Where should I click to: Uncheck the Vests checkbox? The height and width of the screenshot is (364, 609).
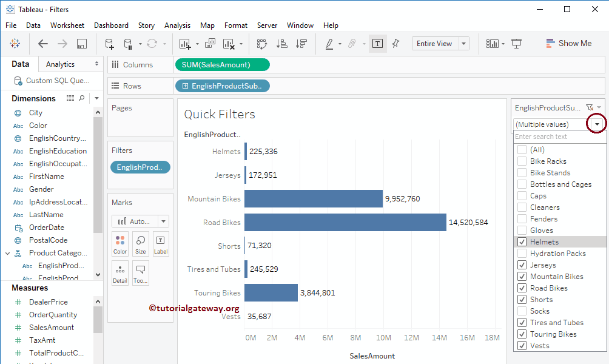tap(522, 346)
